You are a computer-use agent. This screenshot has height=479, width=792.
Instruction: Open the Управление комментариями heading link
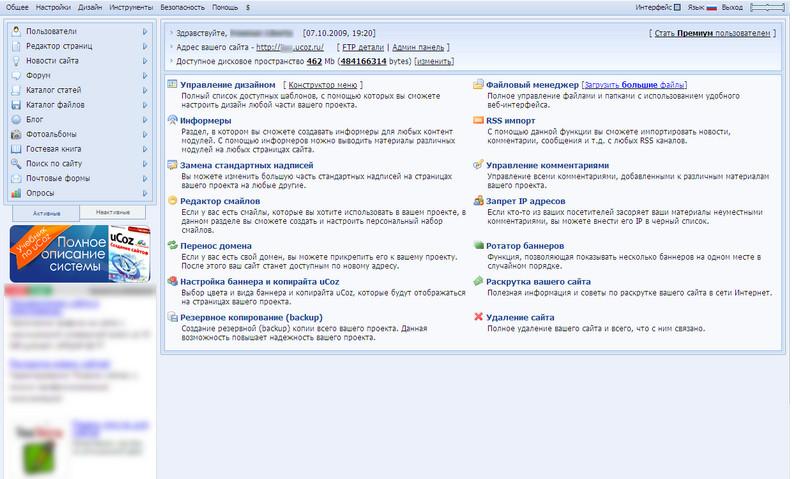click(x=548, y=165)
